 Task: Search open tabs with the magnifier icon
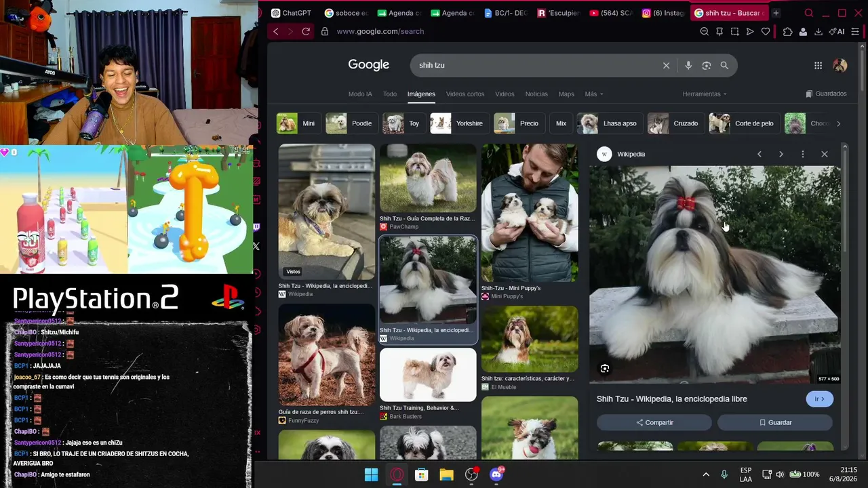(x=809, y=13)
